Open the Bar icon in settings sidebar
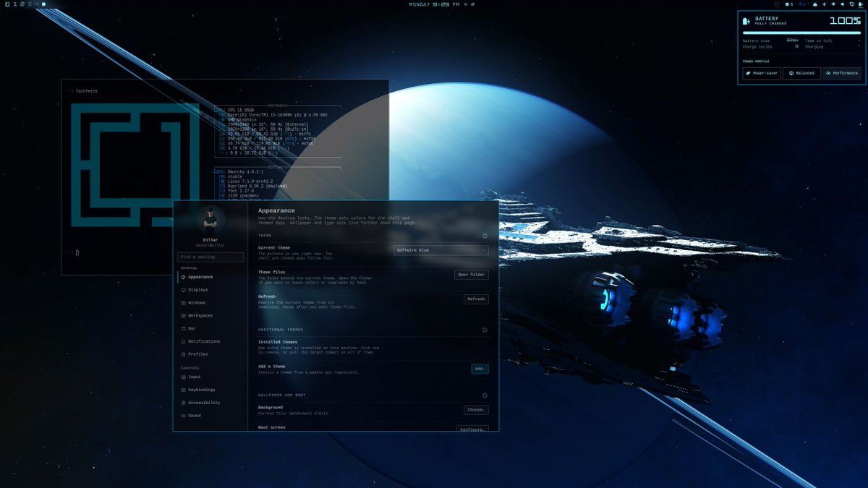The image size is (868, 488). pos(183,328)
